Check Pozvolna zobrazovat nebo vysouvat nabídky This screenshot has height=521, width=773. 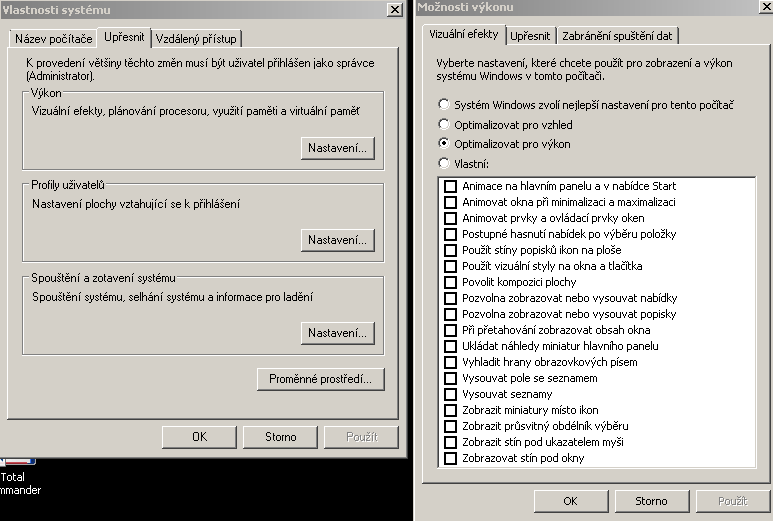[x=451, y=298]
